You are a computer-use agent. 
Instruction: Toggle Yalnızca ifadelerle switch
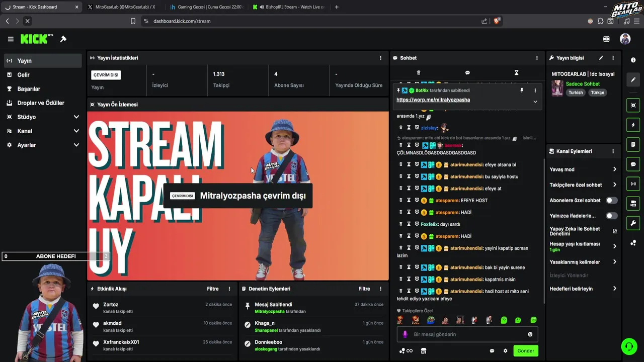(611, 216)
